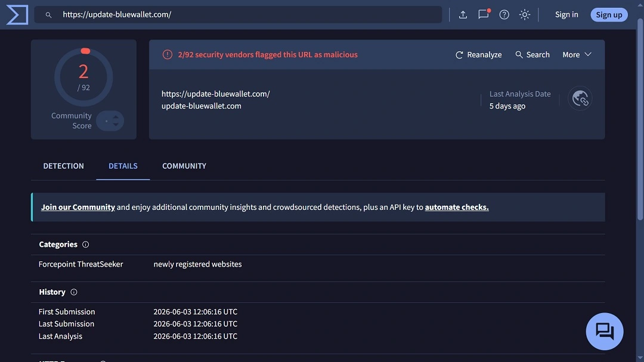Screen dimensions: 644x362
Task: Click the vertical page scrollbar
Action: coord(640,119)
